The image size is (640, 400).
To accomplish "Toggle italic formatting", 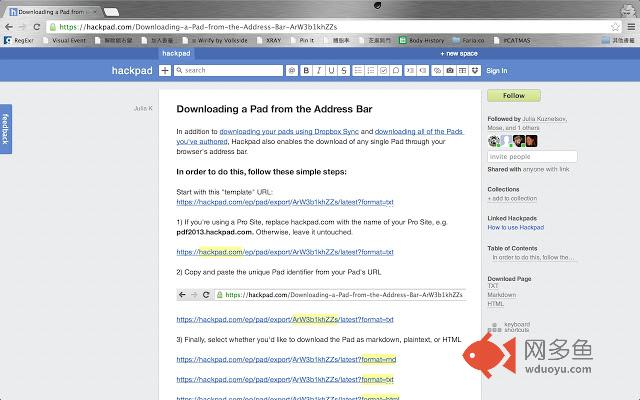I will [x=319, y=71].
